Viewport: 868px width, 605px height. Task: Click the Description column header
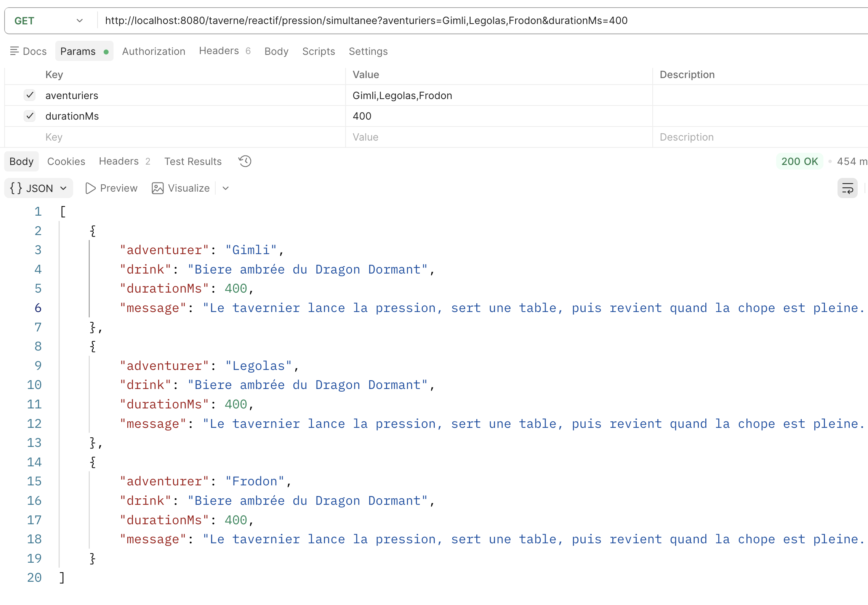[x=687, y=75]
